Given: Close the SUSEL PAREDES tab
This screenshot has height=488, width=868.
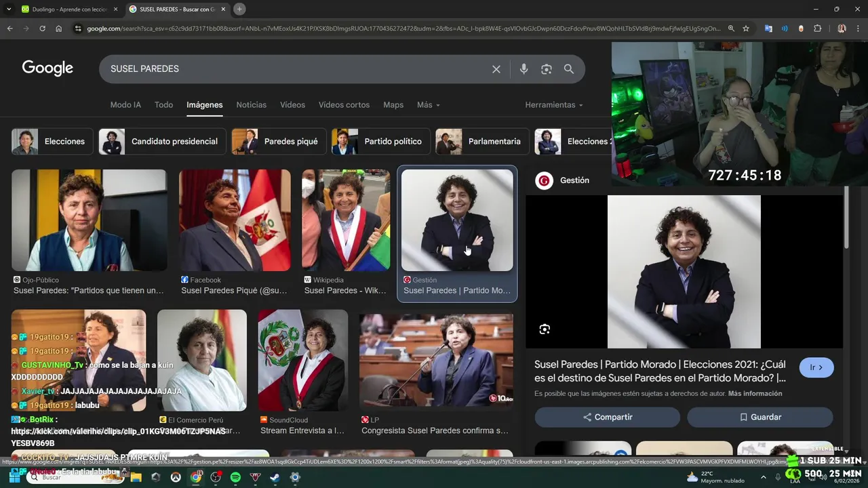Looking at the screenshot, I should coord(223,9).
